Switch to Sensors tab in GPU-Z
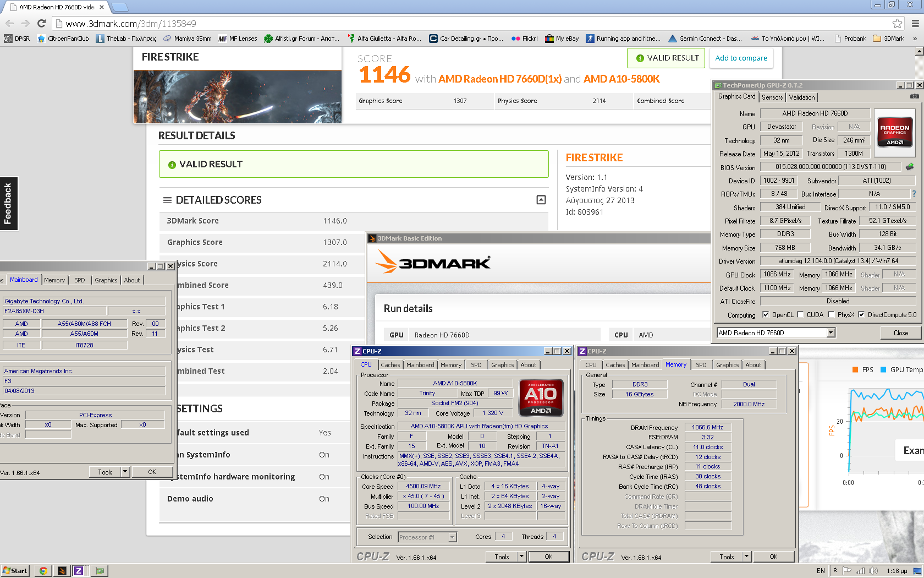The width and height of the screenshot is (924, 578). pos(772,97)
